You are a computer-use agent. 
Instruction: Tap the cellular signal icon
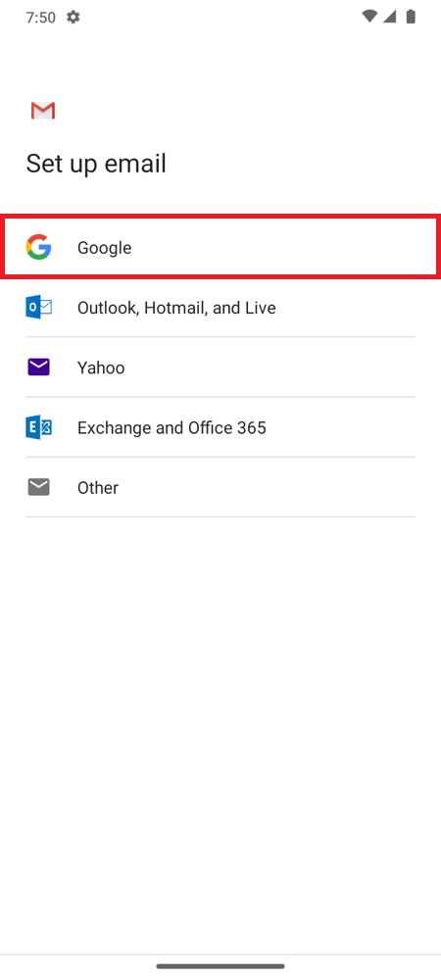390,17
